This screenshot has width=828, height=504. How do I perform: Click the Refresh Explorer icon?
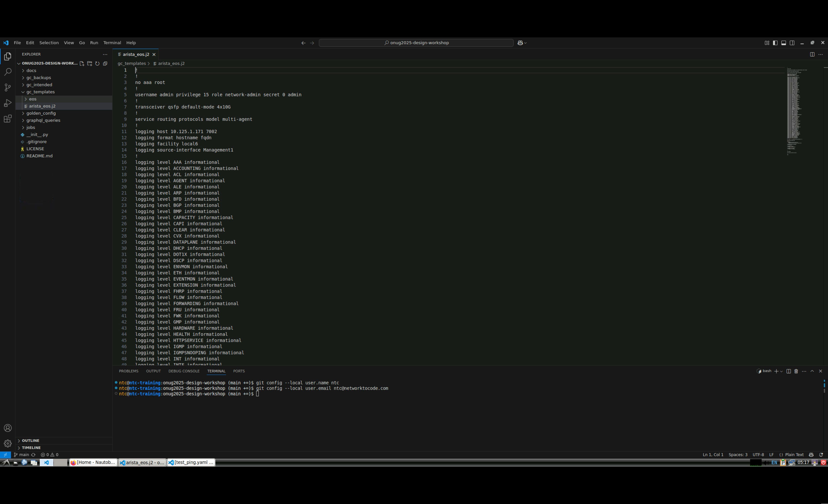97,64
